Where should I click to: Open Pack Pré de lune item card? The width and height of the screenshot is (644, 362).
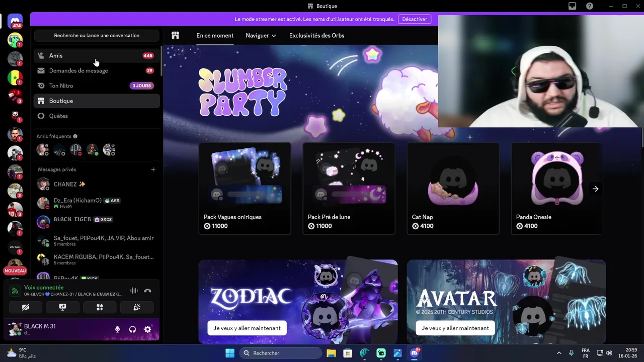coord(349,189)
